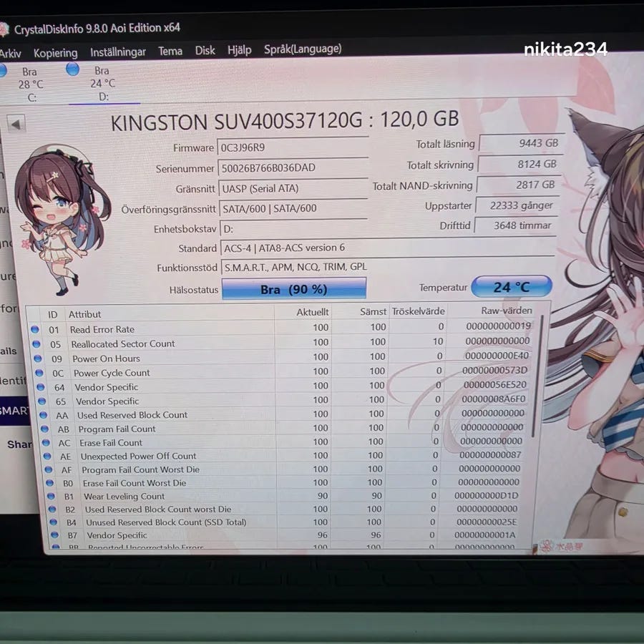This screenshot has height=644, width=644.
Task: Open the Språk(Language) menu
Action: coord(303,49)
